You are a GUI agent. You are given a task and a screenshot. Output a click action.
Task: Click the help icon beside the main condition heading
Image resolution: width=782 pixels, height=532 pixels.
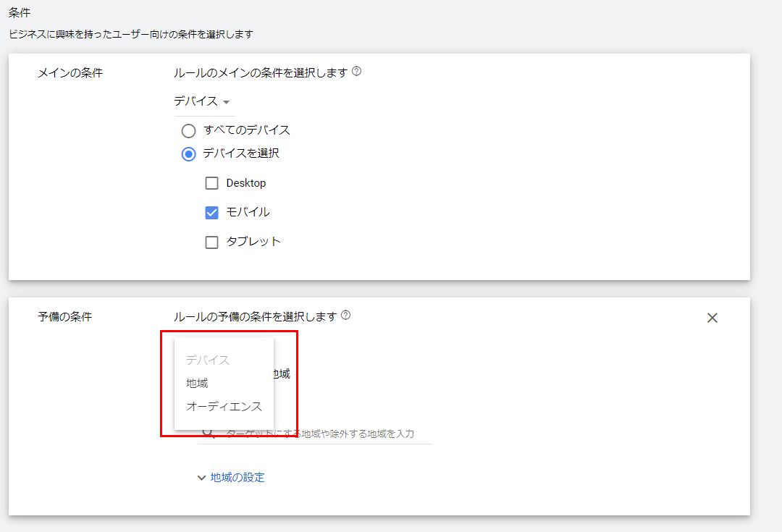(x=356, y=72)
